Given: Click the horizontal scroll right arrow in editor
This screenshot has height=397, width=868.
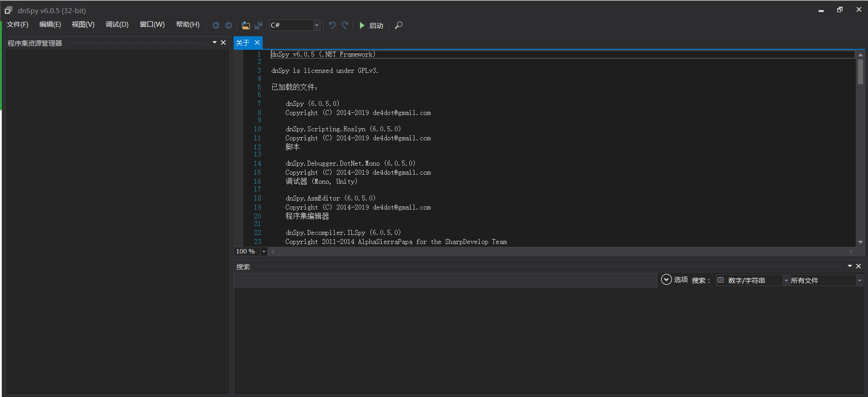Looking at the screenshot, I should click(x=851, y=251).
